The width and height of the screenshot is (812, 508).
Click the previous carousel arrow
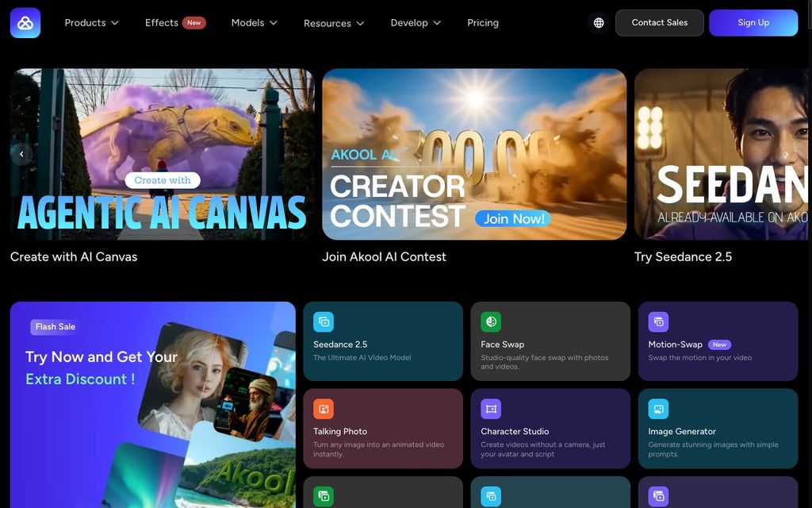[x=21, y=154]
